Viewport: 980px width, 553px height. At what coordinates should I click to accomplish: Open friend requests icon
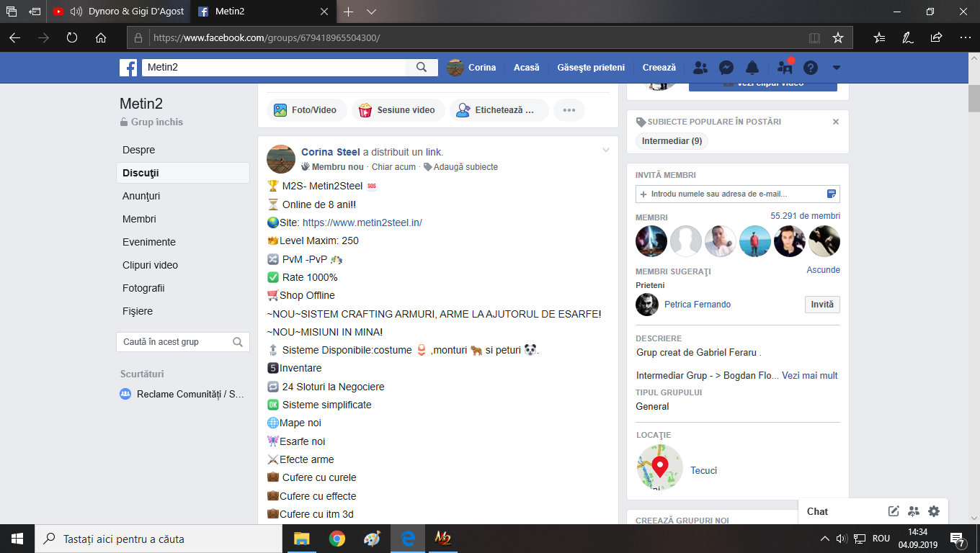coord(700,68)
